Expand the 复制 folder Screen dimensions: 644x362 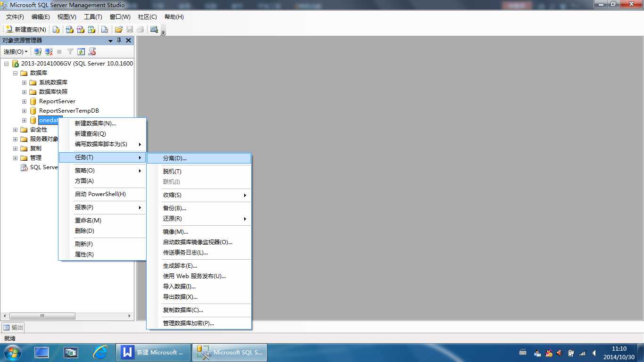pos(15,148)
